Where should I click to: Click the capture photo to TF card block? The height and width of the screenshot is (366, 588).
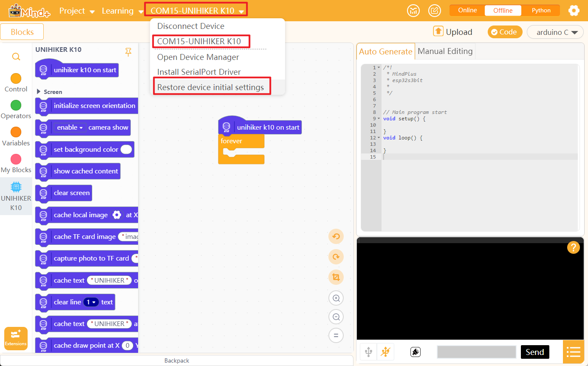click(87, 258)
